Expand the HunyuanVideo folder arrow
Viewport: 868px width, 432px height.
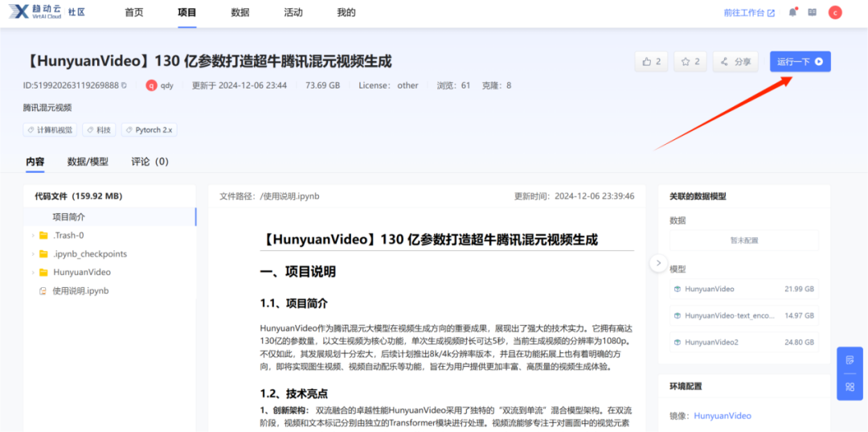(33, 273)
